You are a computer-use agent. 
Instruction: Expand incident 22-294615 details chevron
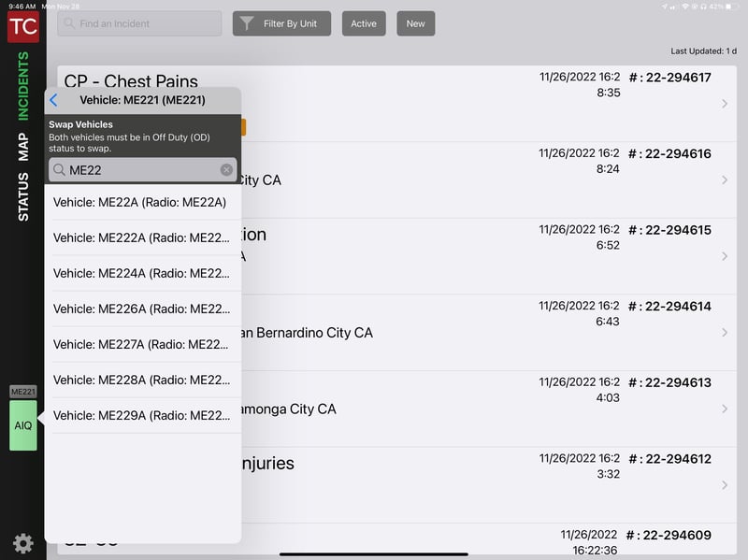tap(725, 256)
